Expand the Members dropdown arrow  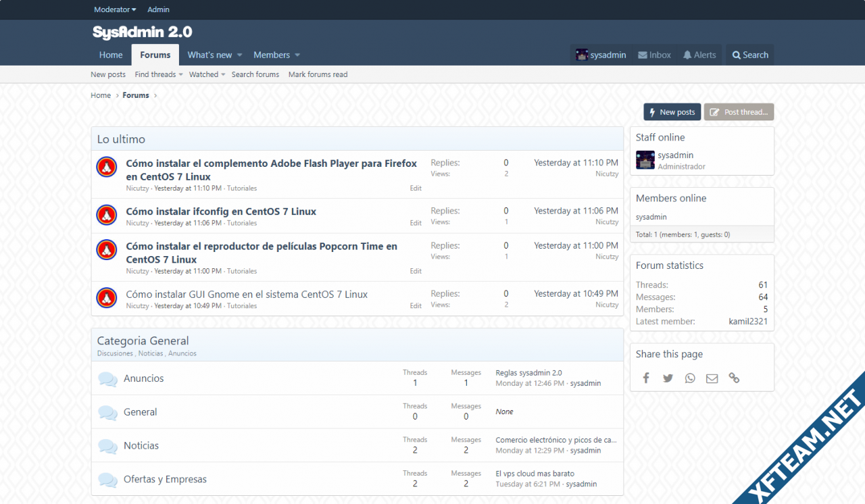point(297,55)
